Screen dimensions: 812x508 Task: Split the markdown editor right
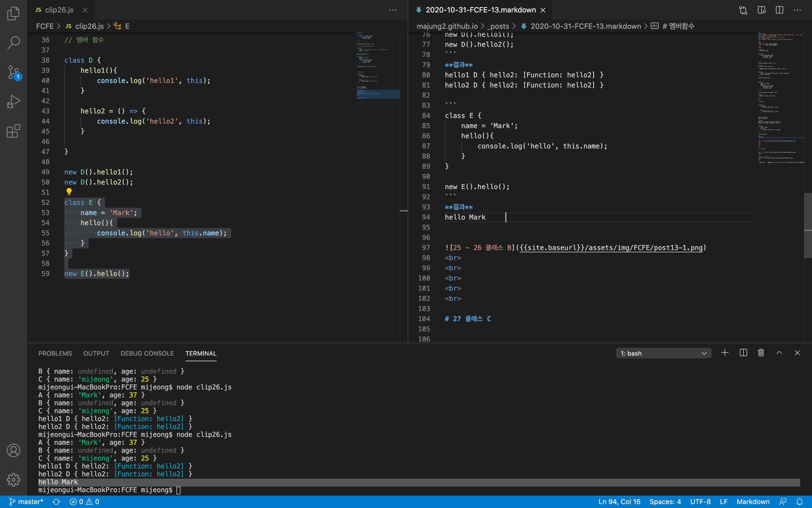(780, 10)
